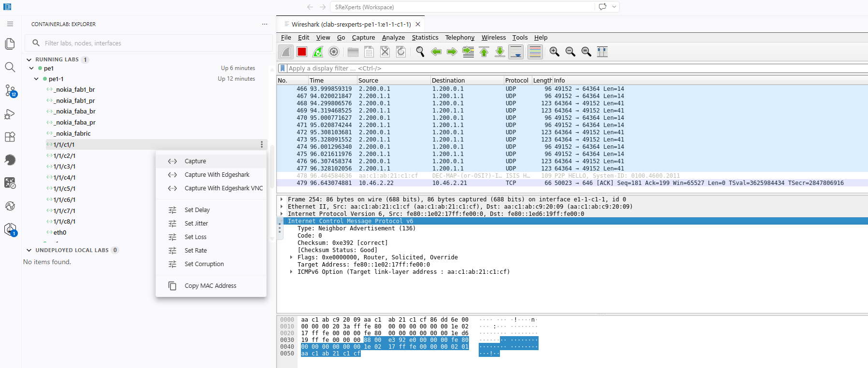Viewport: 868px width, 368px height.
Task: Choose Capture from context menu
Action: point(211,161)
